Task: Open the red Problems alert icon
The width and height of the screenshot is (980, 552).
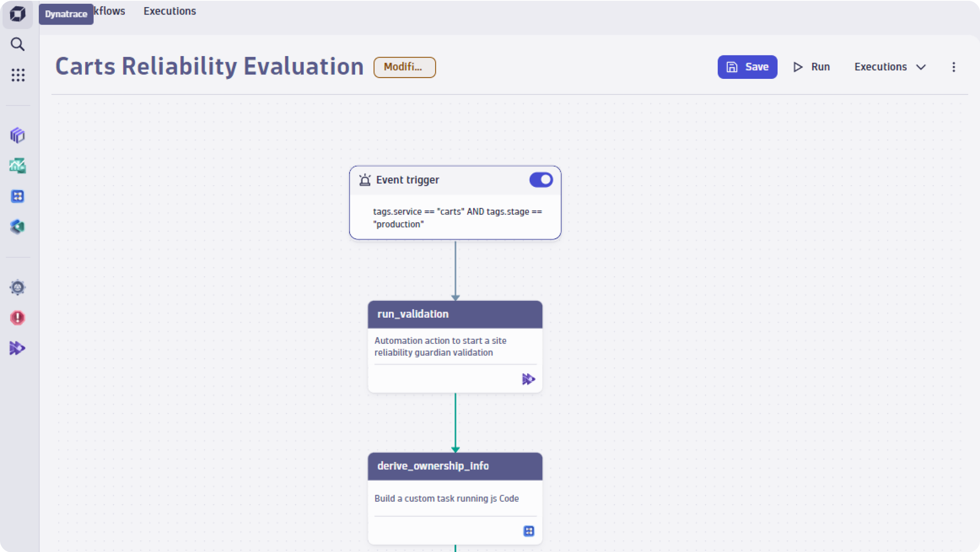Action: 18,318
